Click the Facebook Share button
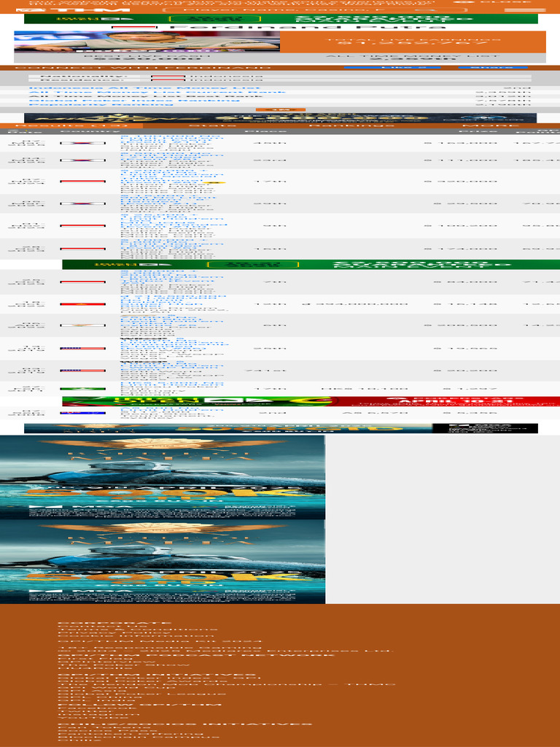The width and height of the screenshot is (560, 747). [x=493, y=68]
